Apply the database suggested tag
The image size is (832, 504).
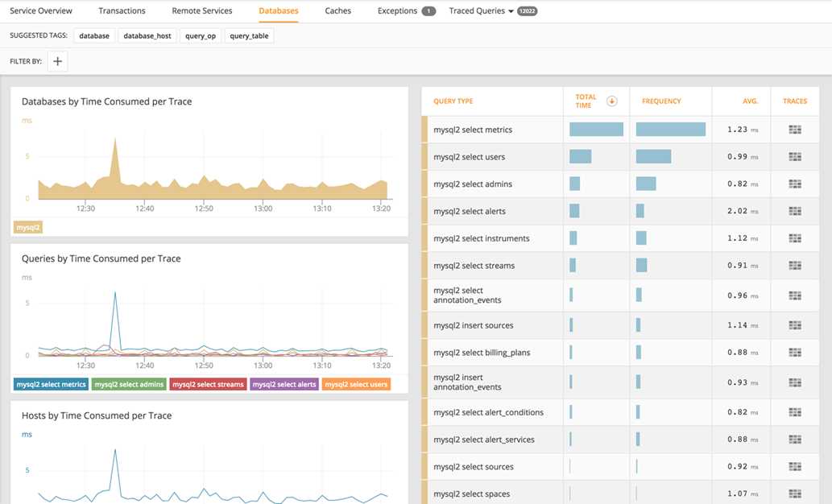[x=94, y=36]
